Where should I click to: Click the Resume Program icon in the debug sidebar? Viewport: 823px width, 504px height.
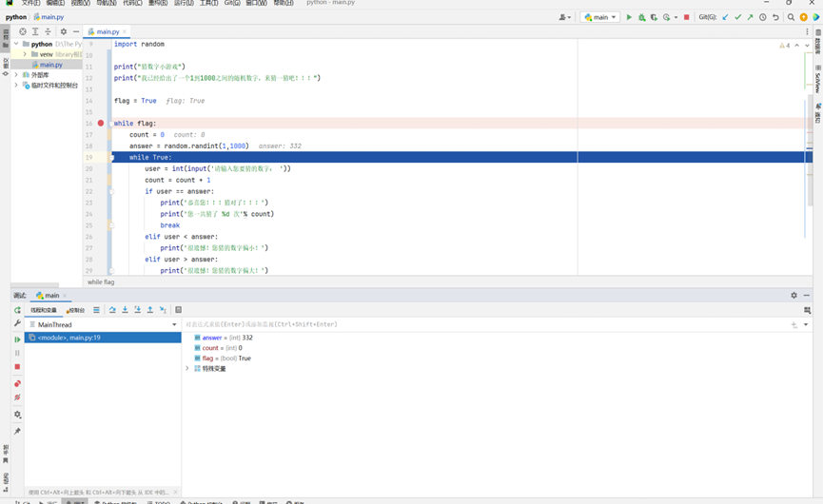(17, 339)
